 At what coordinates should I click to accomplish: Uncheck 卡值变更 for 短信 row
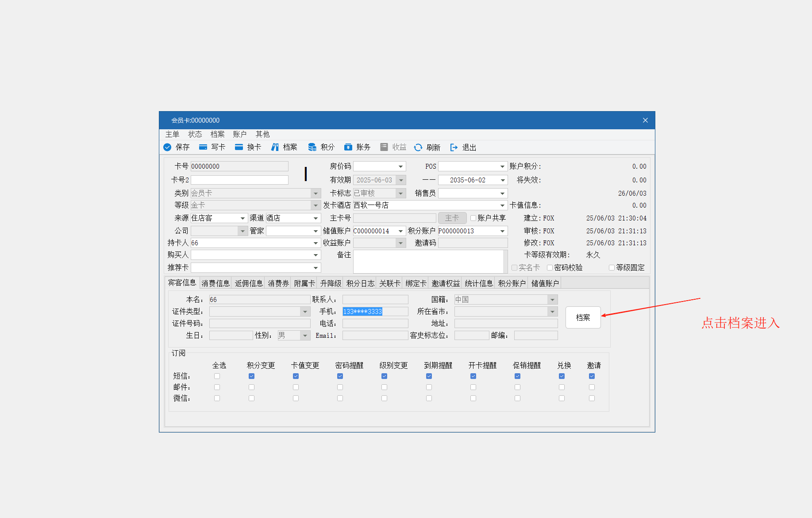[x=296, y=376]
